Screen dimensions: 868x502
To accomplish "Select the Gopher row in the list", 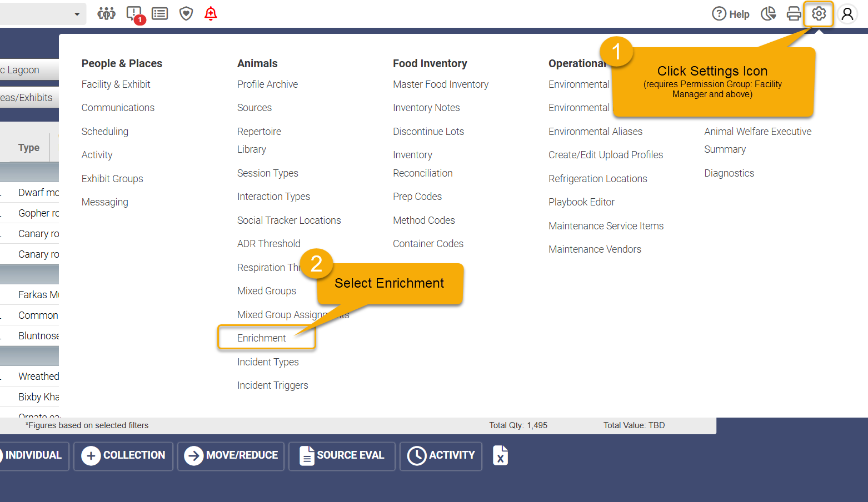I will pos(29,213).
